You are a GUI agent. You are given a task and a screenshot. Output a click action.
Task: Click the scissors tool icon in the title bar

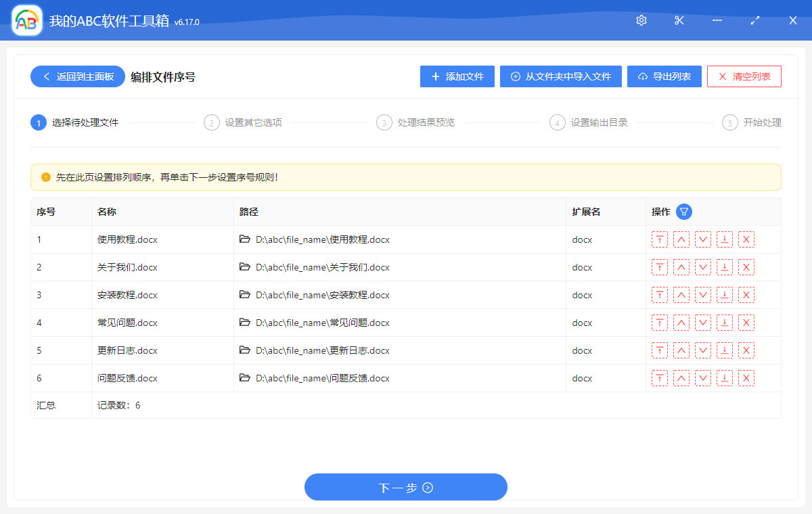tap(679, 20)
